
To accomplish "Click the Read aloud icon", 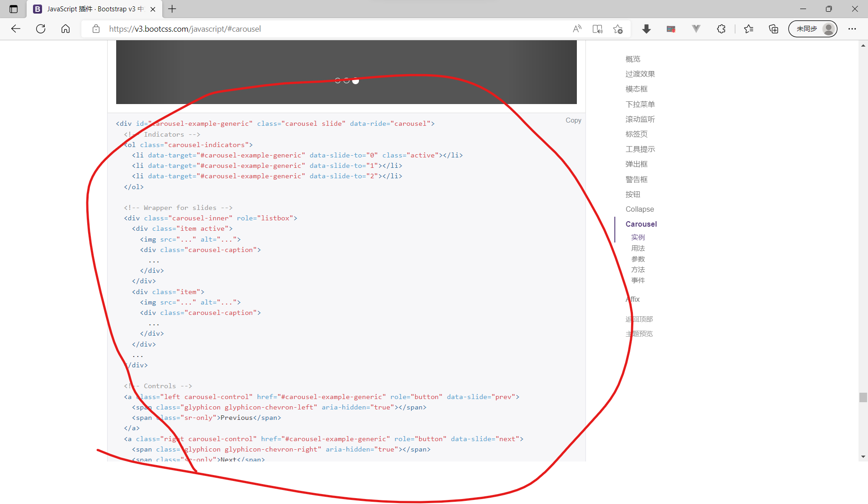I will coord(577,29).
